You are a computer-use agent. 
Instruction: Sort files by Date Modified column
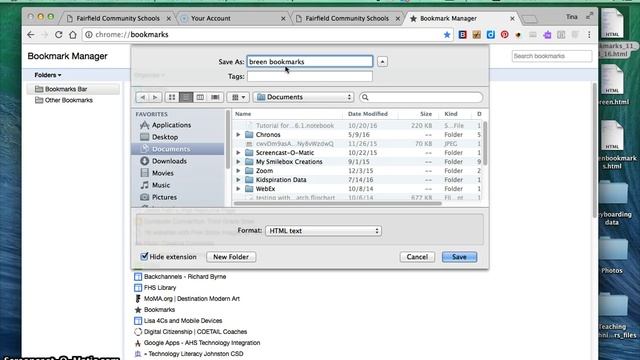(368, 114)
